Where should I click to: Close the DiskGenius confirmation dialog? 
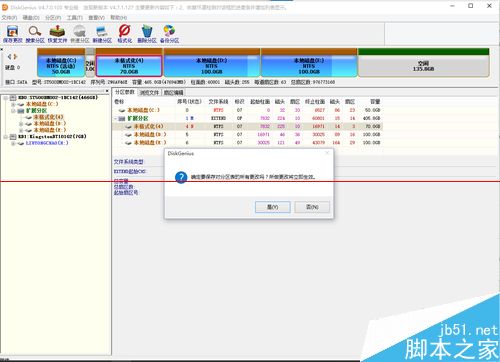pos(327,153)
